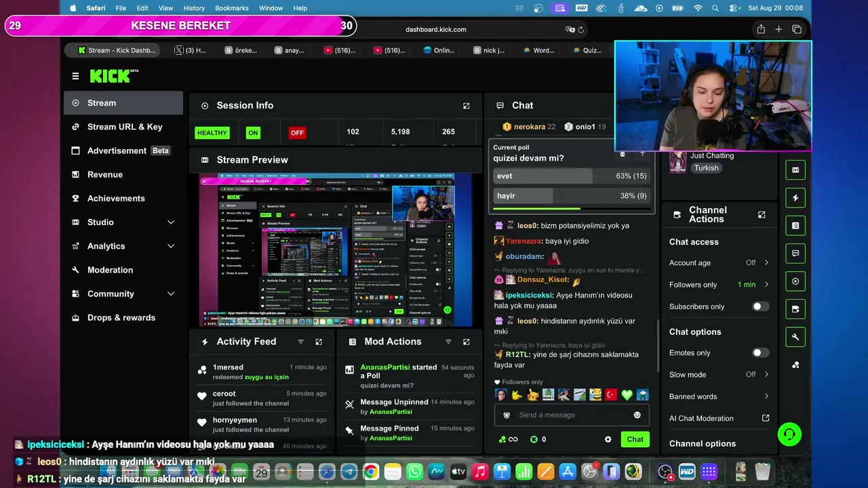Open the Followers only duration setting
The width and height of the screenshot is (868, 488).
719,285
